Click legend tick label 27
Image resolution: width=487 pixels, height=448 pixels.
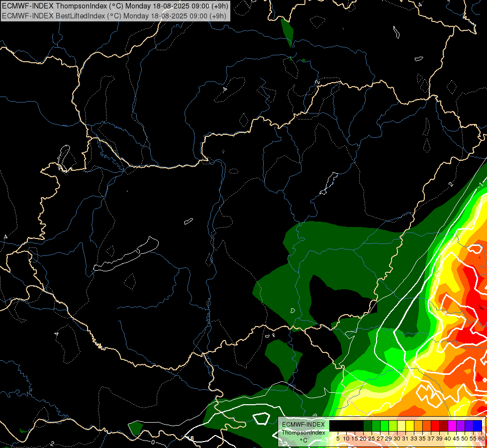point(380,439)
